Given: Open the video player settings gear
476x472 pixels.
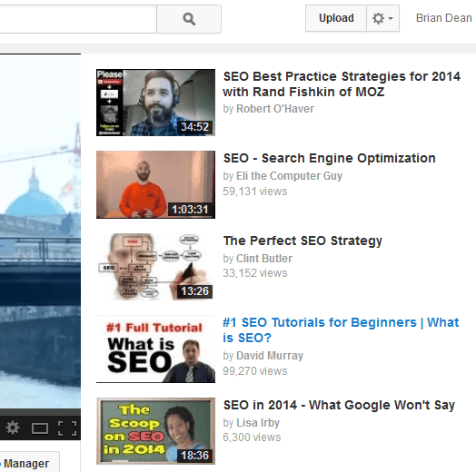Looking at the screenshot, I should coord(13,428).
